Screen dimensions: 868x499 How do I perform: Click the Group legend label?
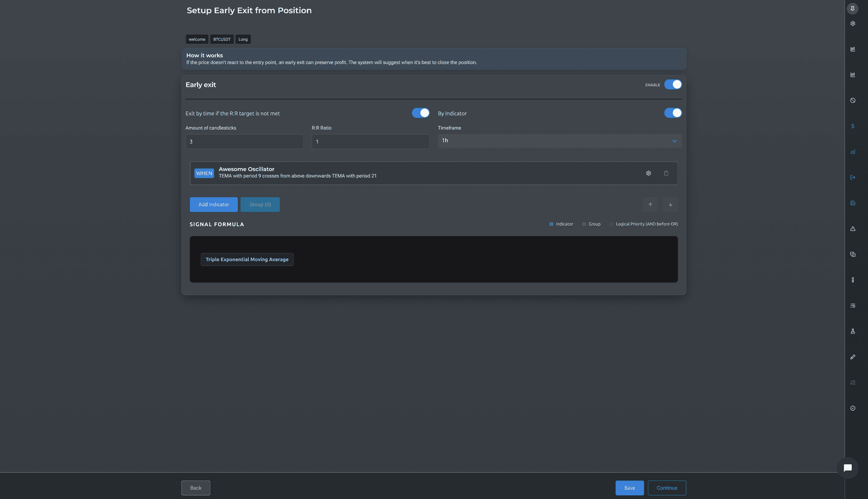tap(594, 224)
